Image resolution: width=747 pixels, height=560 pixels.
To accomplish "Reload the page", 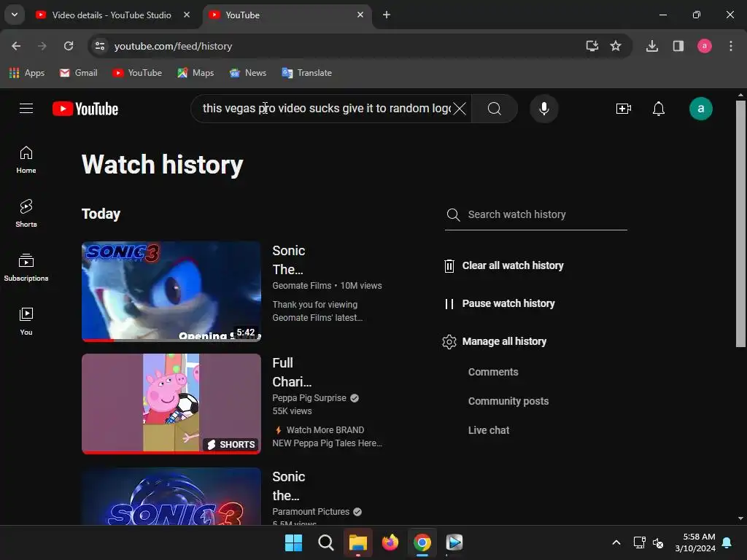I will 69,46.
